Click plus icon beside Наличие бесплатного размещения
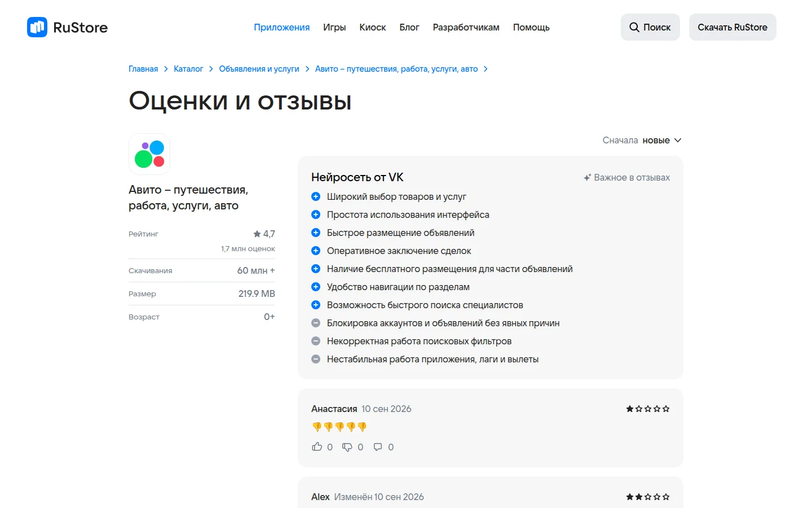 coord(316,269)
